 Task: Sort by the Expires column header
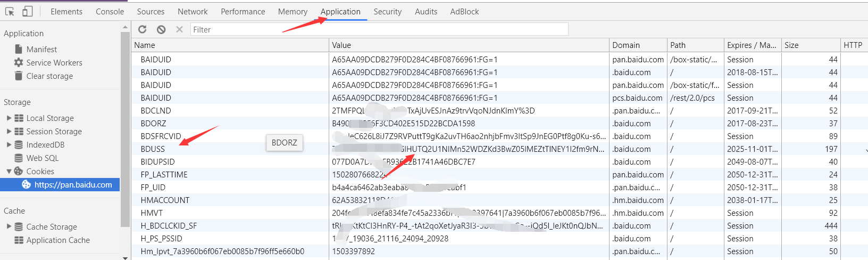[x=753, y=45]
